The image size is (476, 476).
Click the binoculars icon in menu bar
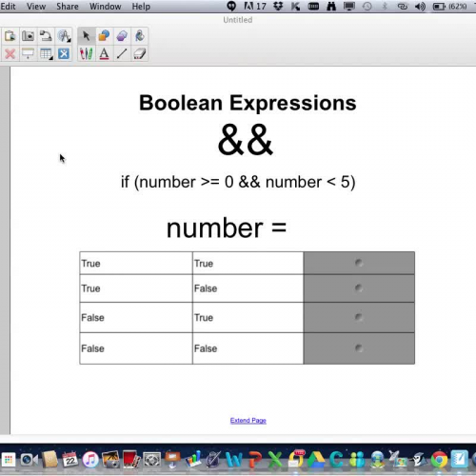click(331, 7)
